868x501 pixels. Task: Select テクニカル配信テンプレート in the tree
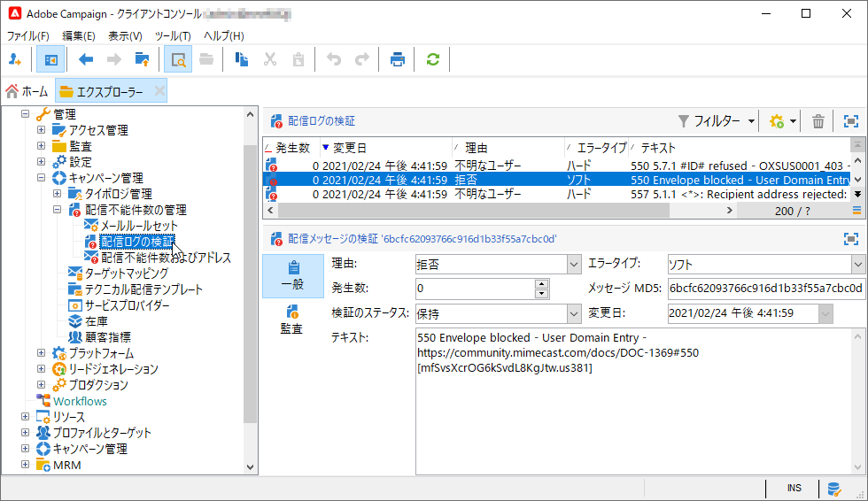pyautogui.click(x=143, y=289)
